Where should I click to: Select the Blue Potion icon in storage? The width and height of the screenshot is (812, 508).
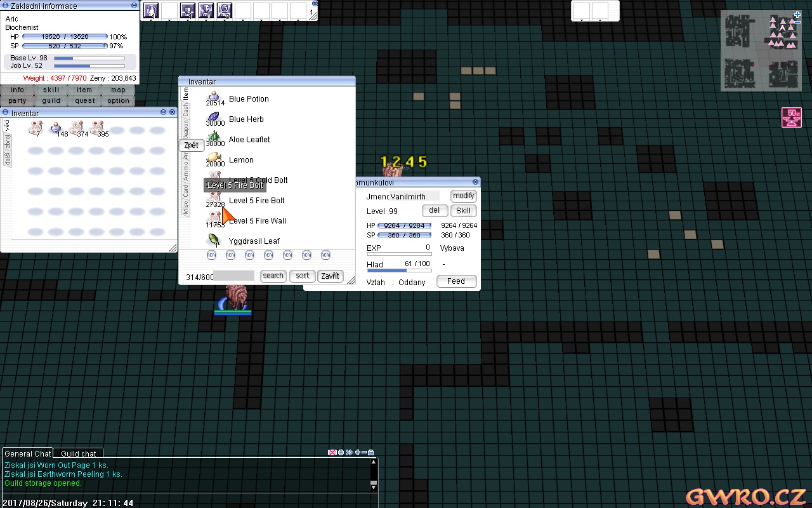[x=214, y=97]
